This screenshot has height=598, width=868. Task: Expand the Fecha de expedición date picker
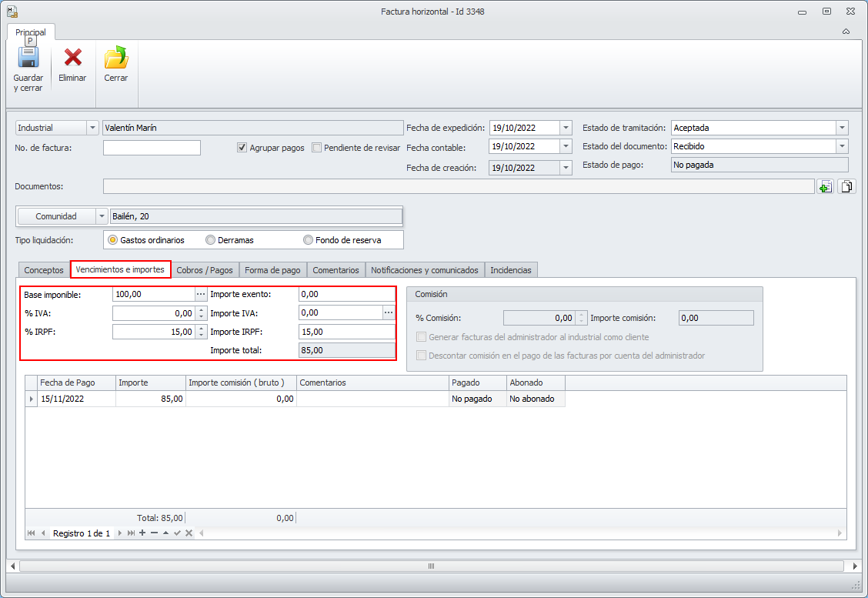coord(566,128)
